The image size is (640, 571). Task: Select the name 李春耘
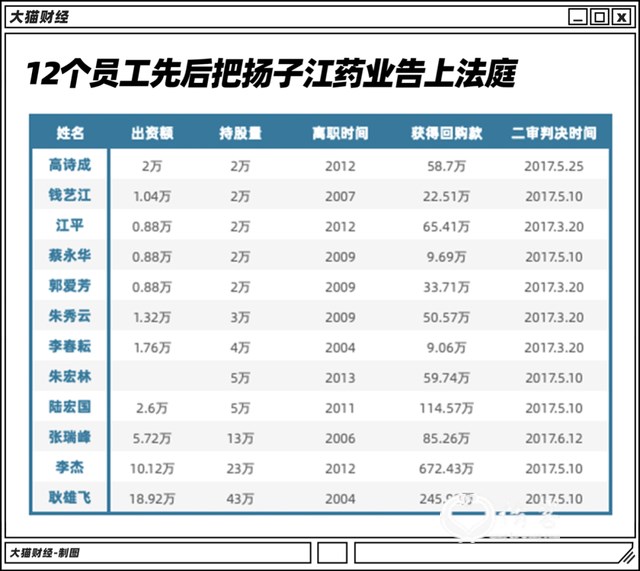(x=70, y=346)
